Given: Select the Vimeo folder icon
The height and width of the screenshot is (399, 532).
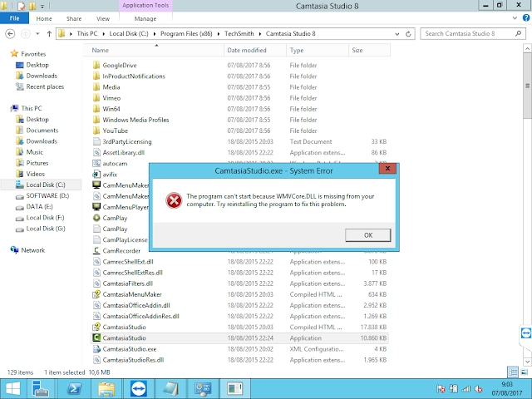Looking at the screenshot, I should (x=96, y=98).
